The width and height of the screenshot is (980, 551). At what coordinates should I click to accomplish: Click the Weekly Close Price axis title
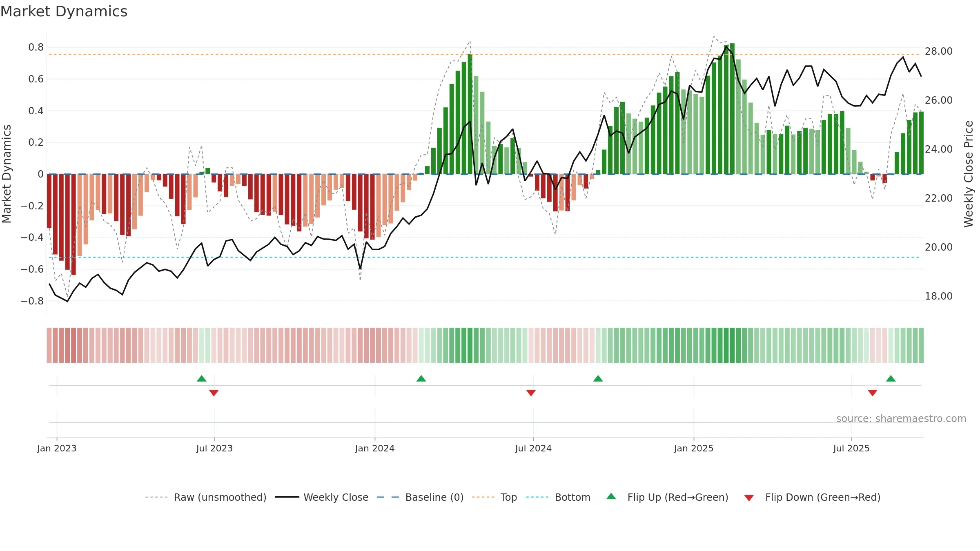click(x=969, y=174)
